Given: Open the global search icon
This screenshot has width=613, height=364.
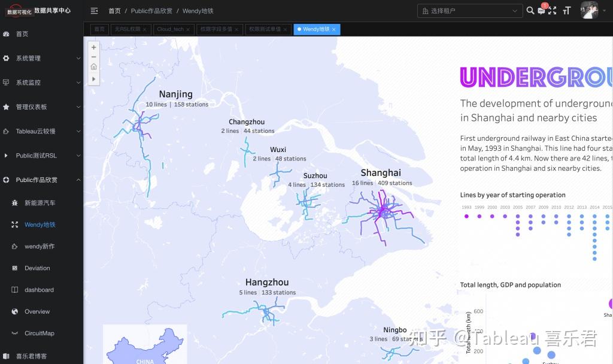Looking at the screenshot, I should [x=530, y=10].
